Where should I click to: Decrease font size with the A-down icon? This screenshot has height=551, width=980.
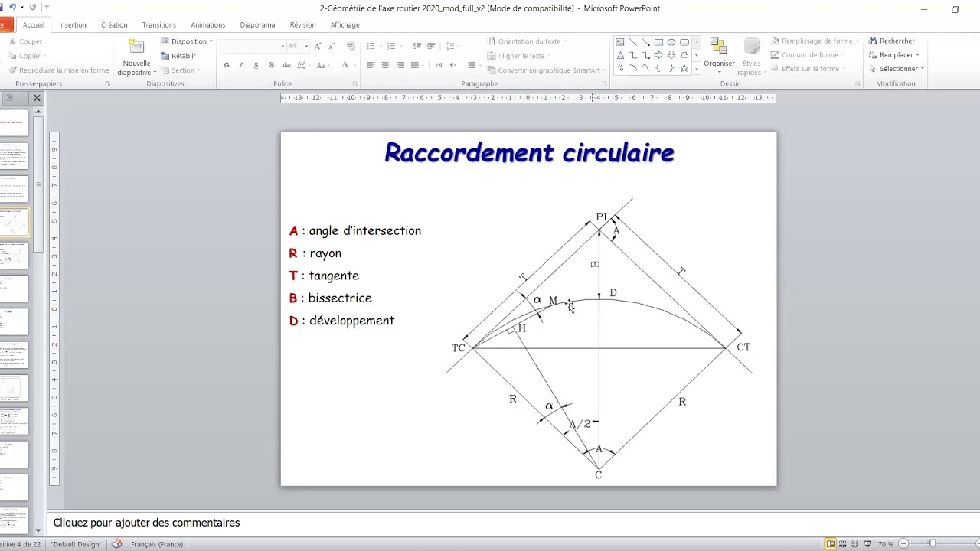click(331, 46)
